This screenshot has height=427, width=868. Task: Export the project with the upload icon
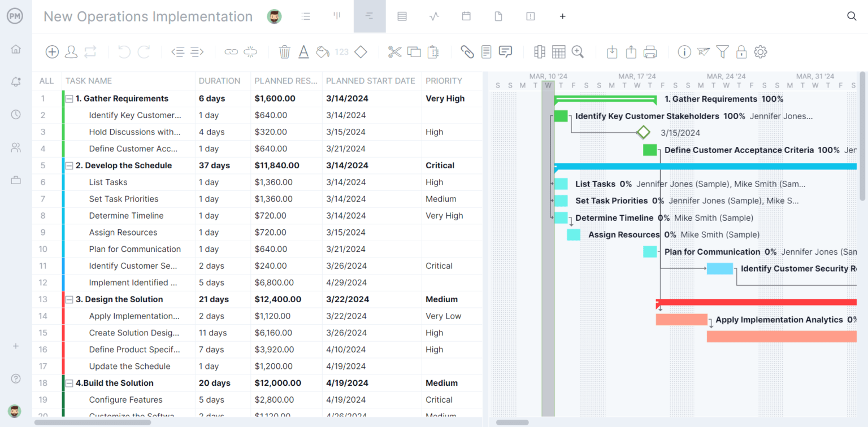(631, 51)
